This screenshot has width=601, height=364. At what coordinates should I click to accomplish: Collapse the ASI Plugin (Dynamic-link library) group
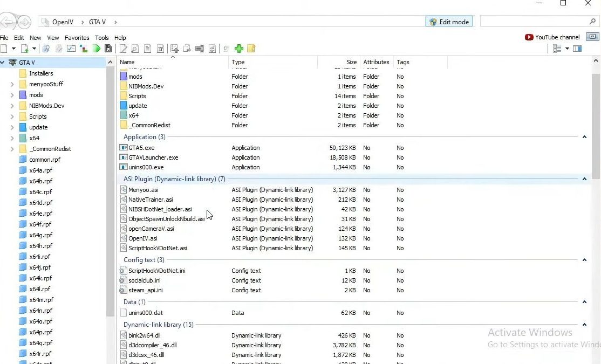click(584, 179)
